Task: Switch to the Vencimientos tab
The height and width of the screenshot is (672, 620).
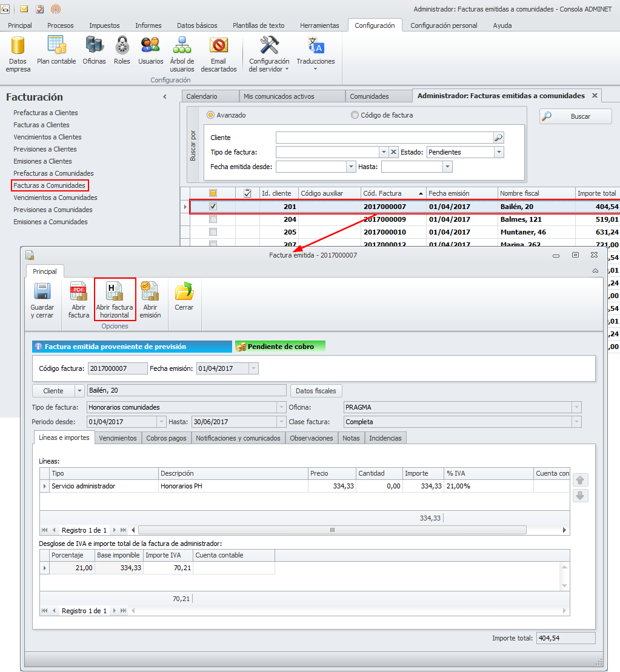Action: pos(118,438)
